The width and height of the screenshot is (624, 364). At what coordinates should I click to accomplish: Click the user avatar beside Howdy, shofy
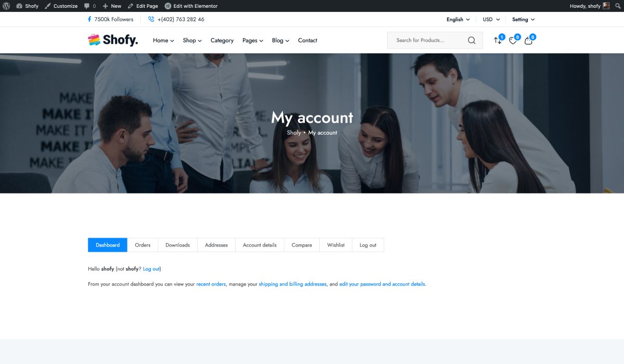click(x=606, y=6)
